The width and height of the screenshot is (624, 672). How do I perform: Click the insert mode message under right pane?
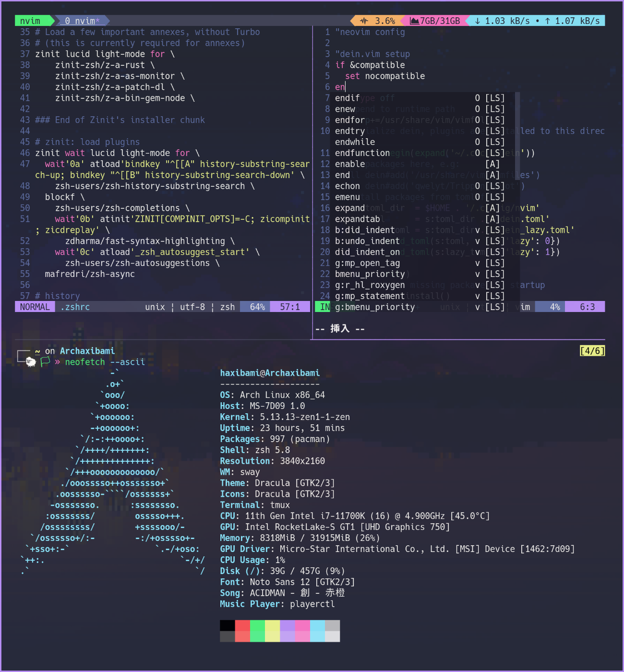pyautogui.click(x=340, y=329)
